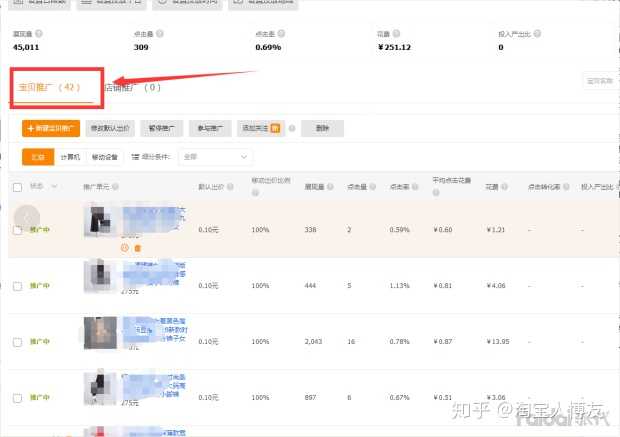Screen dimensions: 620x437
Task: Click product thumbnail in row with 2,043 impressions
Action: (98, 340)
